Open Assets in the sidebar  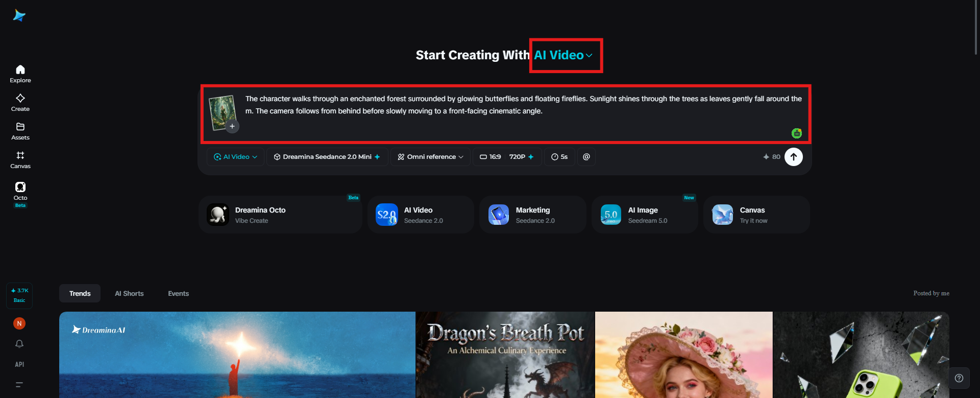pos(20,131)
